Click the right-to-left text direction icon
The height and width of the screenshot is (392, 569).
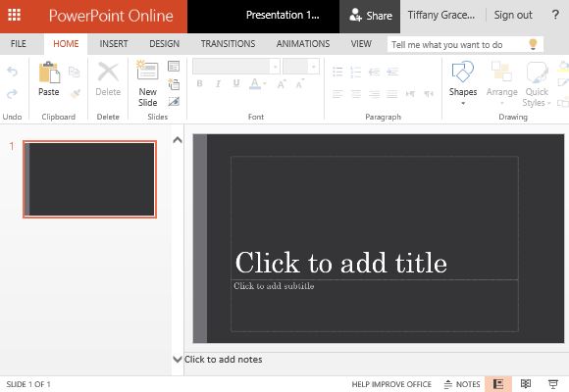click(x=429, y=94)
